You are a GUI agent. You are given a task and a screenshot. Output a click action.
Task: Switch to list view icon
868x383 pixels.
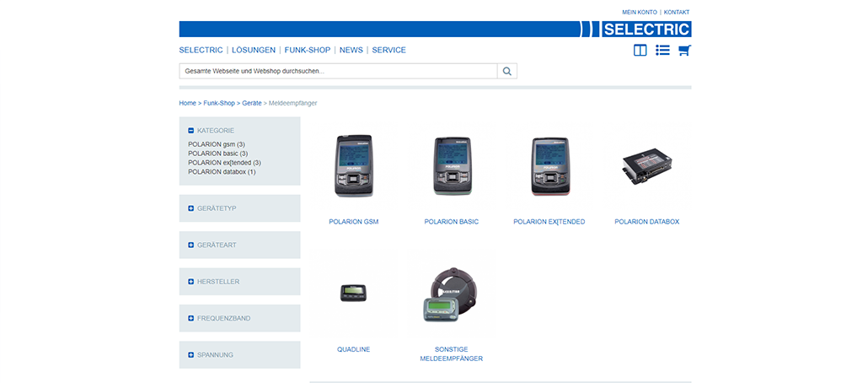click(x=662, y=51)
